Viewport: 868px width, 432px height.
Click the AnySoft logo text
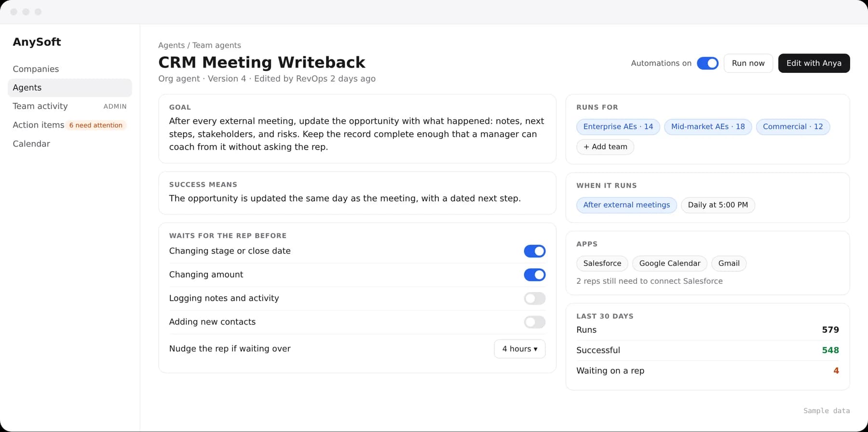tap(37, 42)
